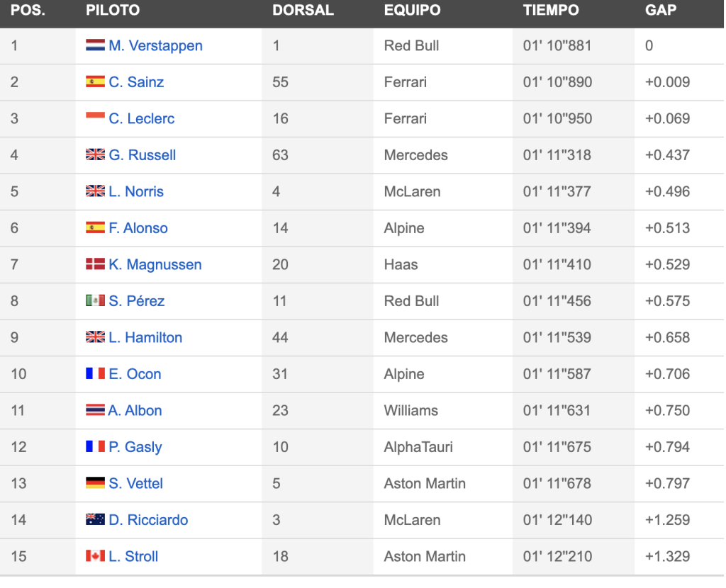Click the Danish flag beside Magnussen

95,264
